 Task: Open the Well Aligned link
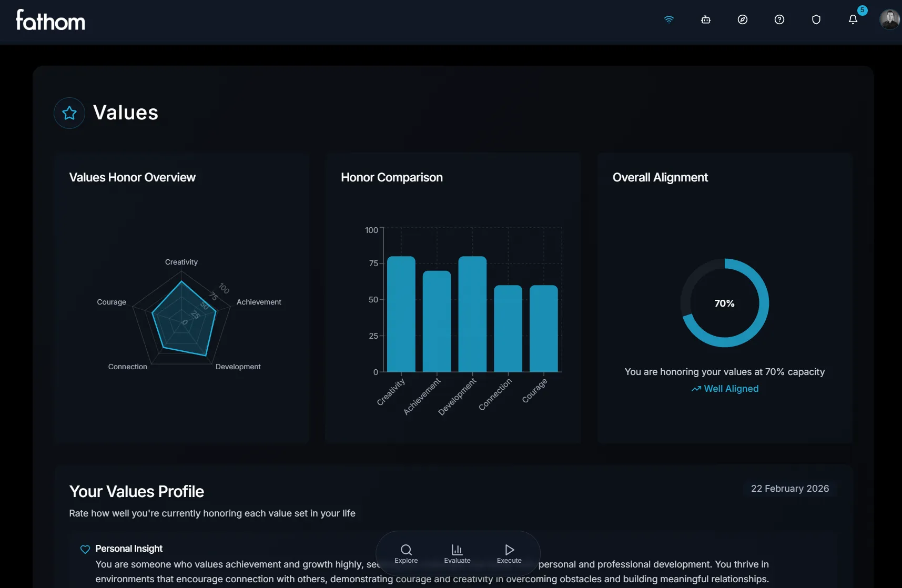[731, 389]
